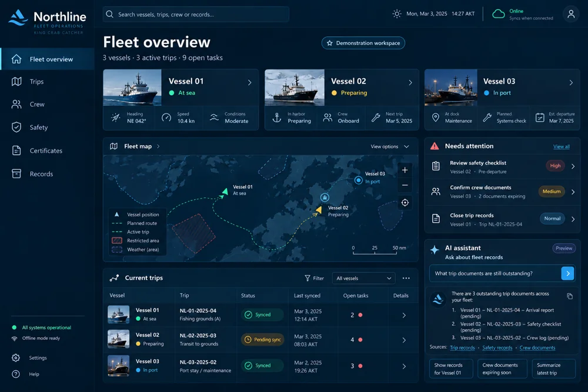Recenter the fleet map with crosshair
This screenshot has height=392, width=588.
(x=405, y=203)
